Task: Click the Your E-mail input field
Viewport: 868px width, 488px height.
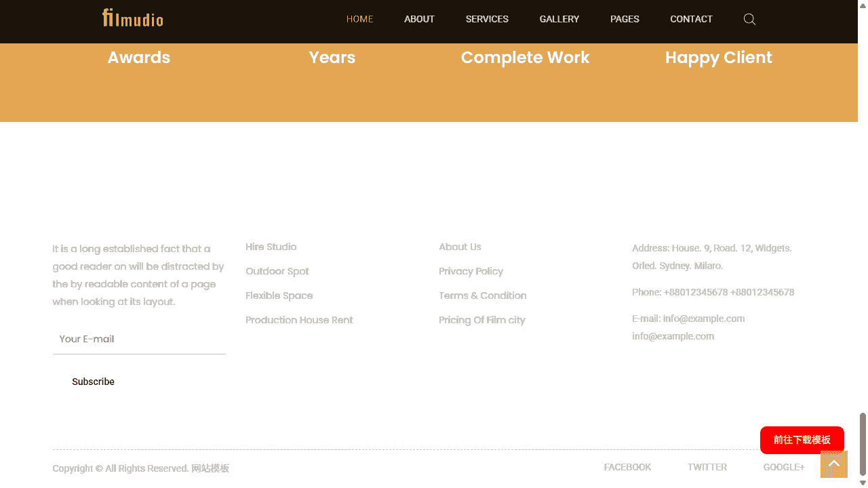Action: click(x=139, y=339)
